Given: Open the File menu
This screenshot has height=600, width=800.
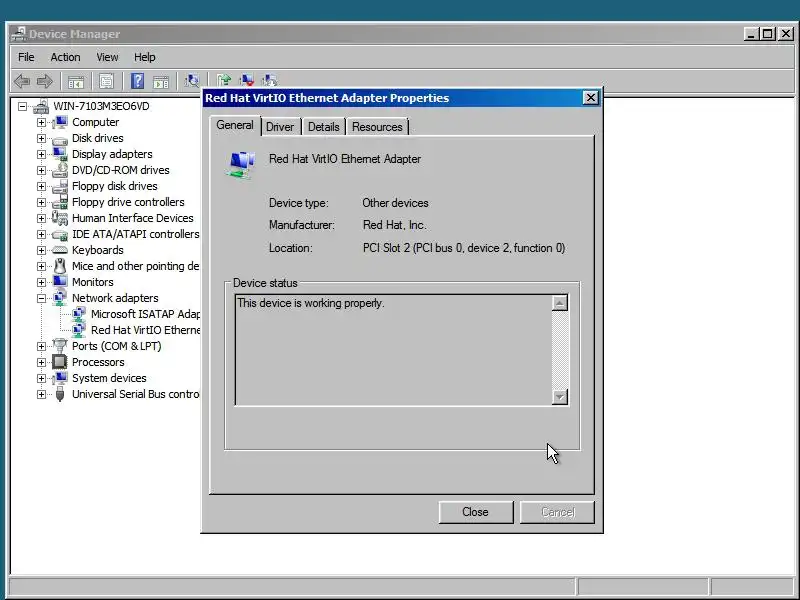Looking at the screenshot, I should [x=26, y=57].
